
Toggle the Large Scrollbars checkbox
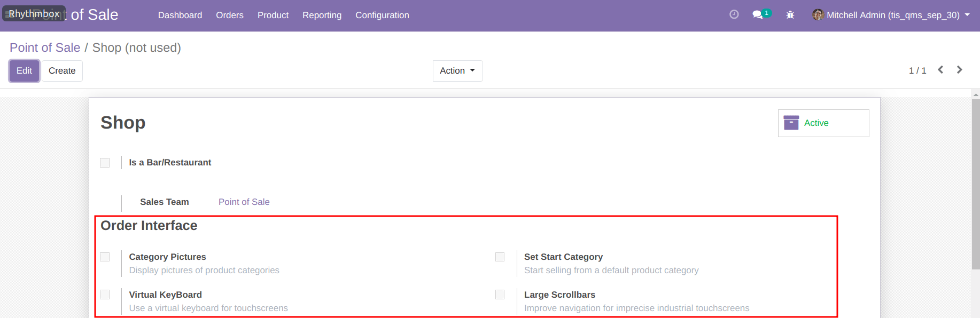coord(500,295)
